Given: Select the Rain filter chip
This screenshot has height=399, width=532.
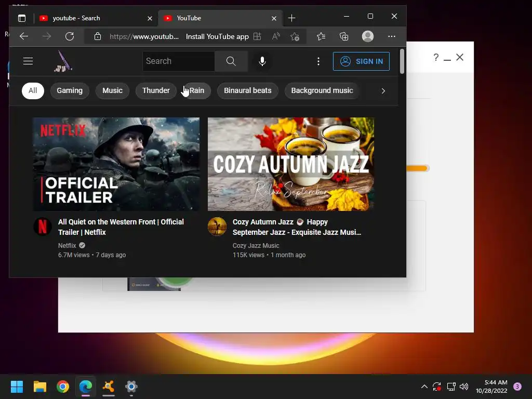Looking at the screenshot, I should click(x=197, y=90).
